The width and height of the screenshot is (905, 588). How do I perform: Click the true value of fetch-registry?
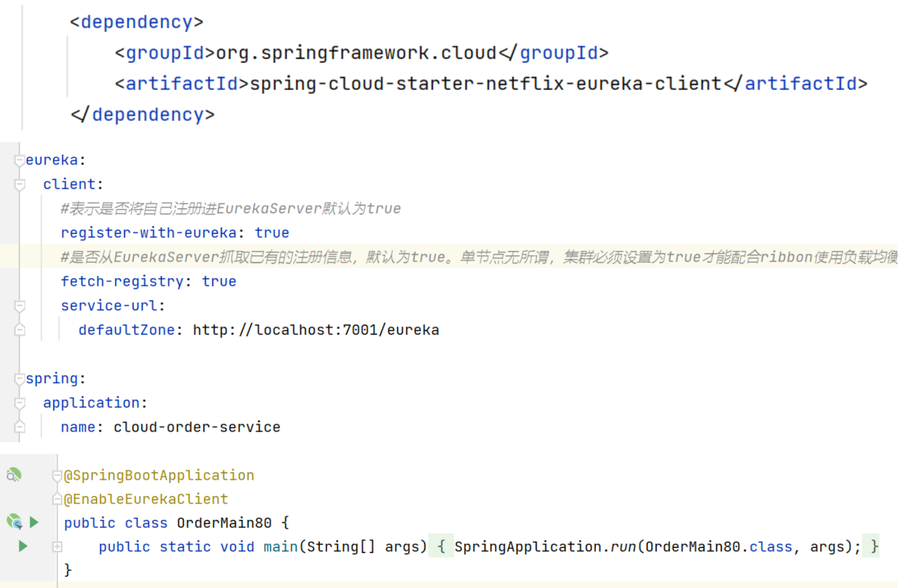click(219, 281)
